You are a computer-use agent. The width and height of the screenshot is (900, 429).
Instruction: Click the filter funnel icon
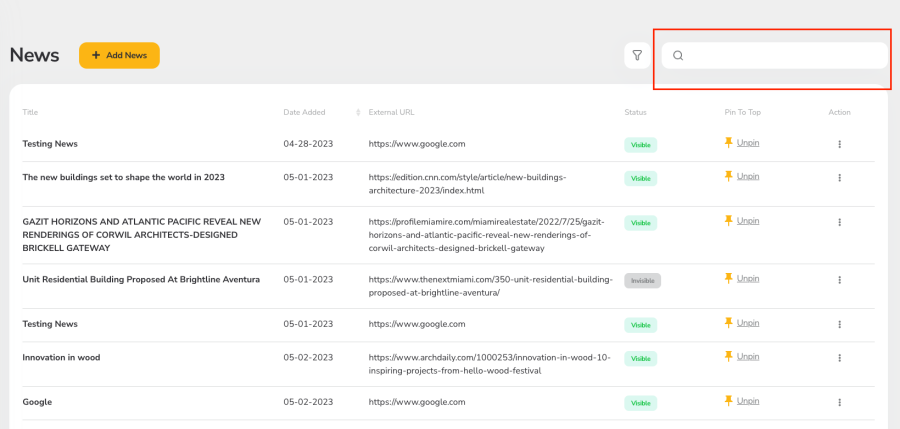tap(637, 56)
